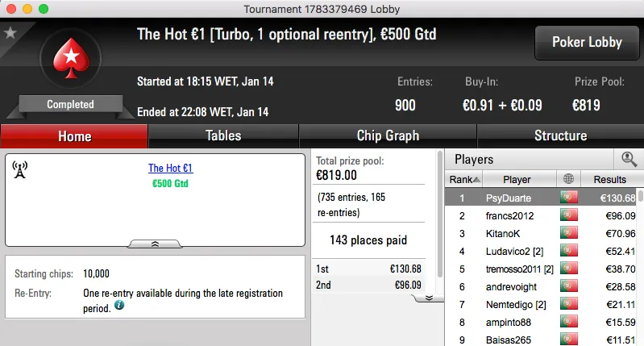The height and width of the screenshot is (346, 644).
Task: Click the re-entry info icon
Action: point(119,306)
